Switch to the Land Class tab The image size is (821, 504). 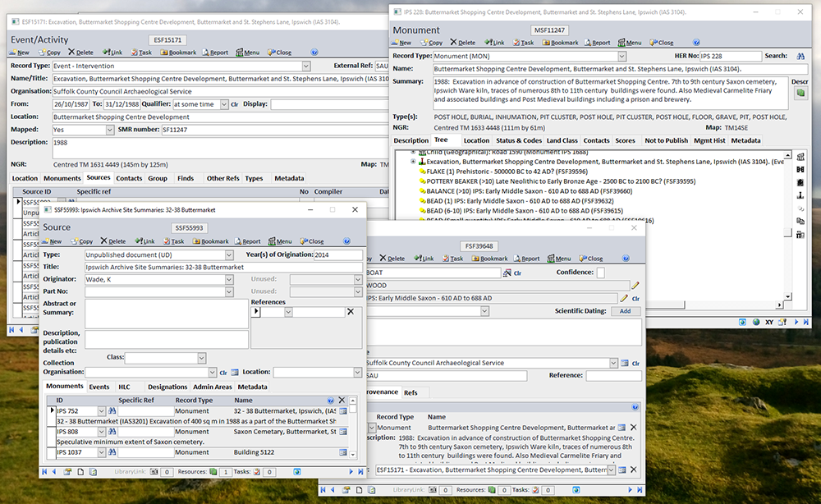(562, 140)
